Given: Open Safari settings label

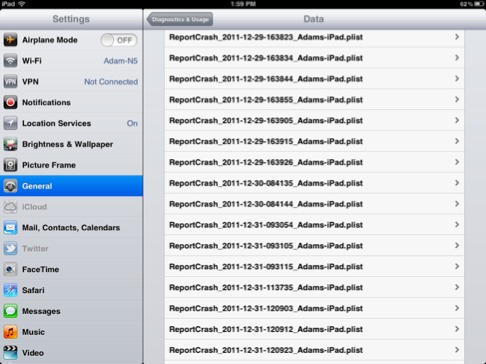Looking at the screenshot, I should tap(33, 290).
